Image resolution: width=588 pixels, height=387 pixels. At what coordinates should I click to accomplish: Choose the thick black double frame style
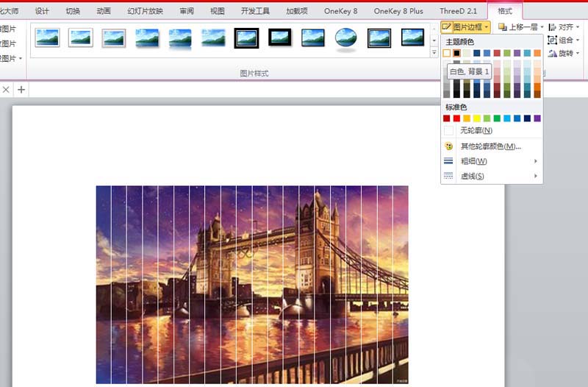coord(246,38)
